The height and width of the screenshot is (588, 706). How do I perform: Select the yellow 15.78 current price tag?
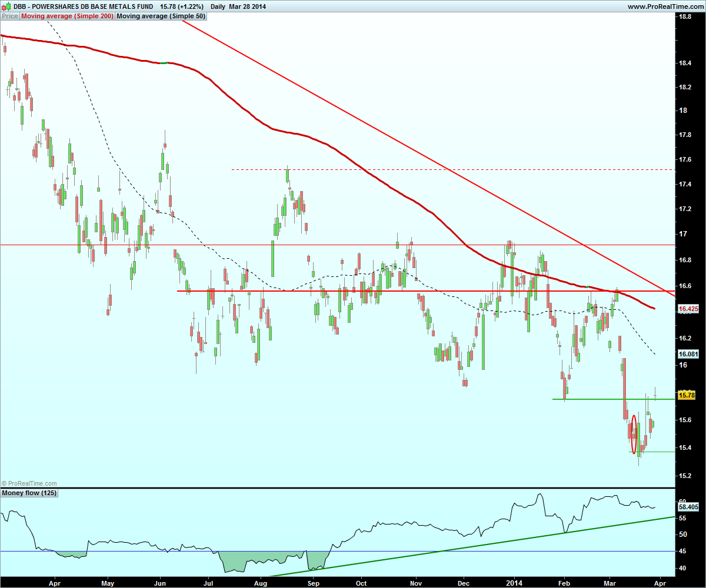[x=687, y=396]
